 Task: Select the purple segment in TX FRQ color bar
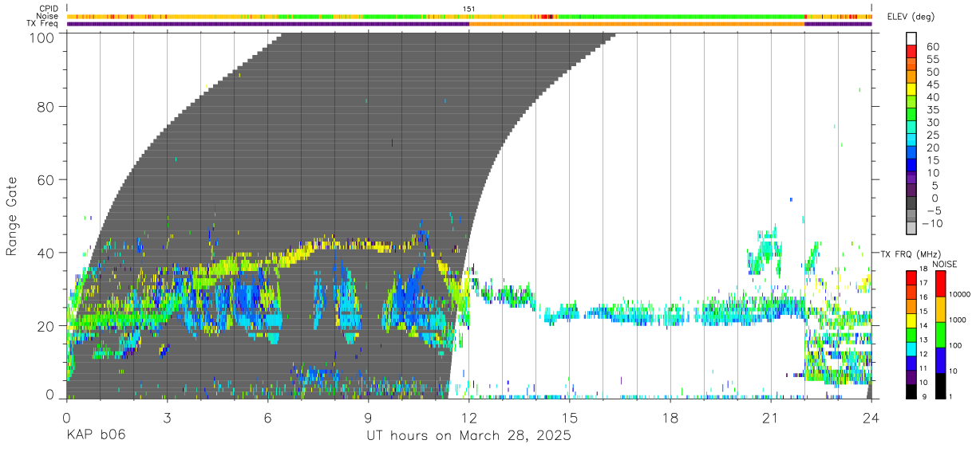[911, 377]
